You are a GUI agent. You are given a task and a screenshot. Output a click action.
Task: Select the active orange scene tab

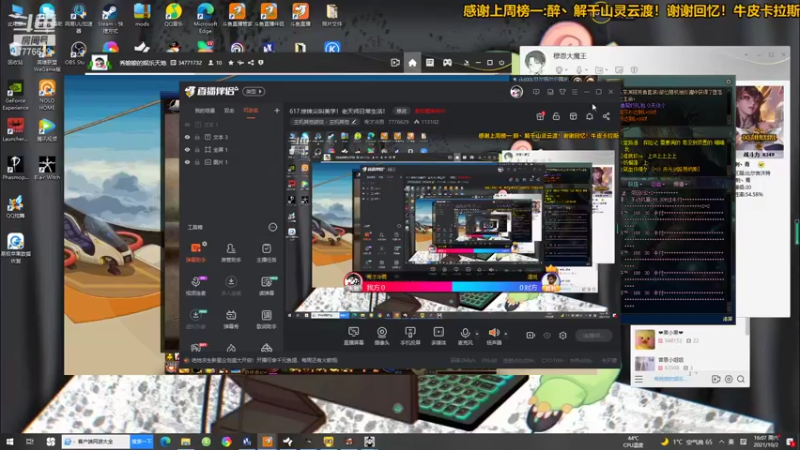point(251,110)
